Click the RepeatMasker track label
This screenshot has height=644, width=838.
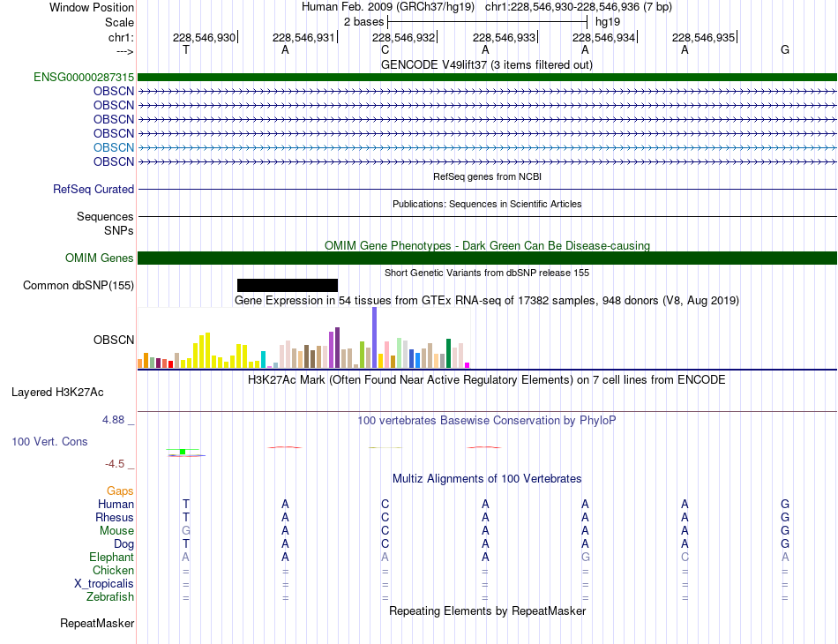coord(97,623)
